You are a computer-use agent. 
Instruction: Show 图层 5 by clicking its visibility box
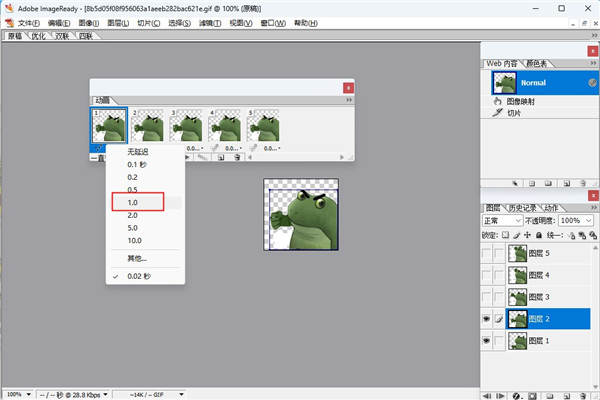pyautogui.click(x=486, y=253)
